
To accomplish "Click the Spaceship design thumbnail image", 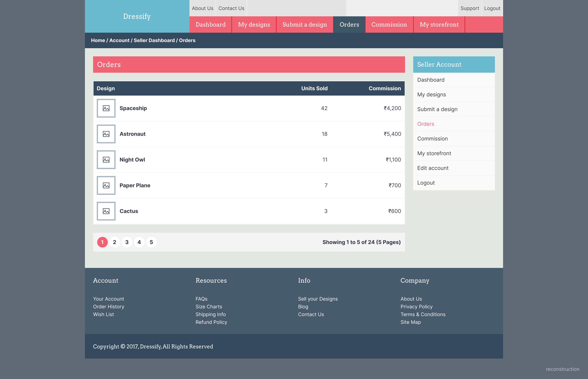I will pyautogui.click(x=106, y=108).
